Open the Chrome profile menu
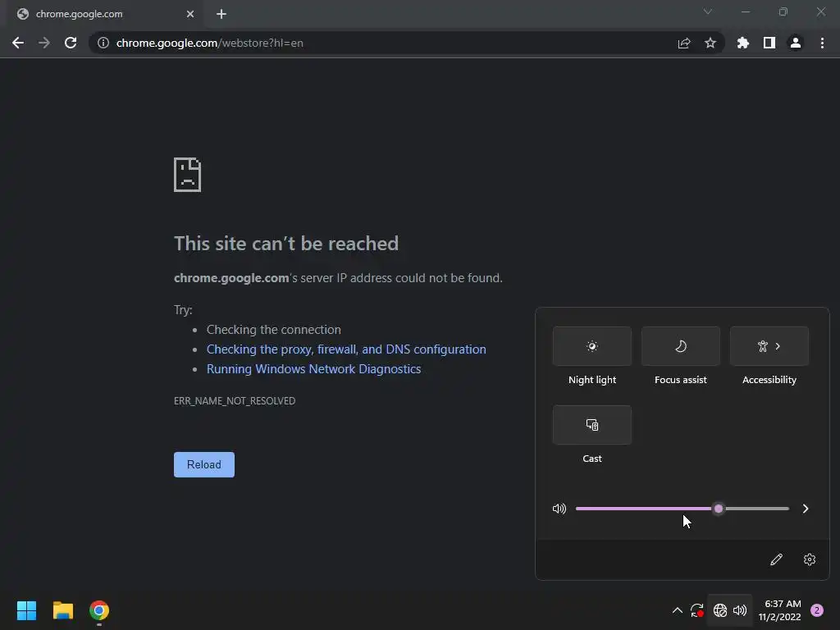The width and height of the screenshot is (840, 630). click(796, 43)
